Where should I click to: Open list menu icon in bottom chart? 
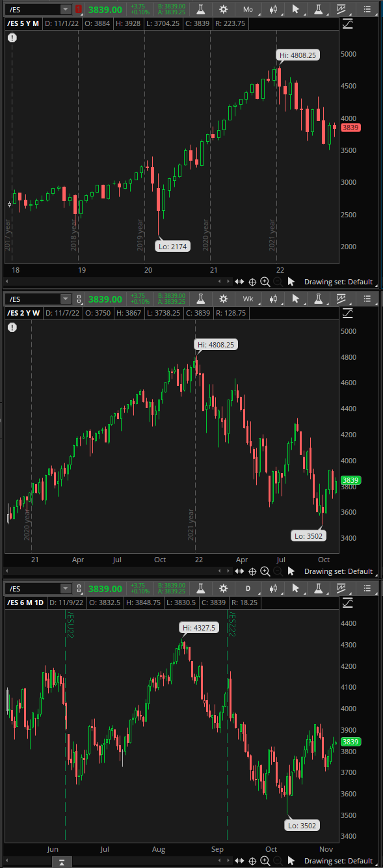click(x=368, y=589)
